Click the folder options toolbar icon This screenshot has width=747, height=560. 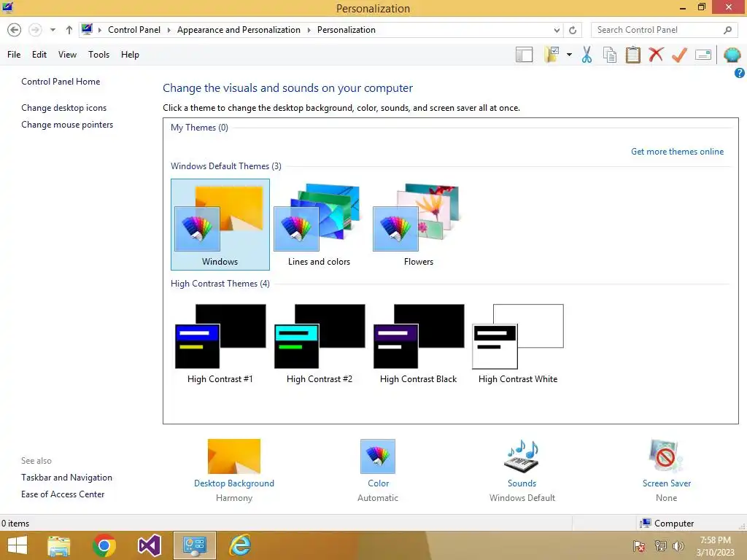(552, 55)
